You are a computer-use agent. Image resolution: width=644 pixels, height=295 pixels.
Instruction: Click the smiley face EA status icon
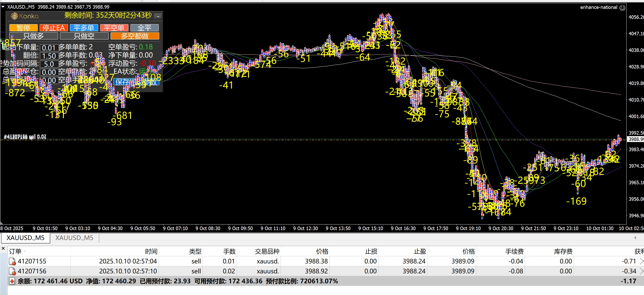(x=622, y=8)
